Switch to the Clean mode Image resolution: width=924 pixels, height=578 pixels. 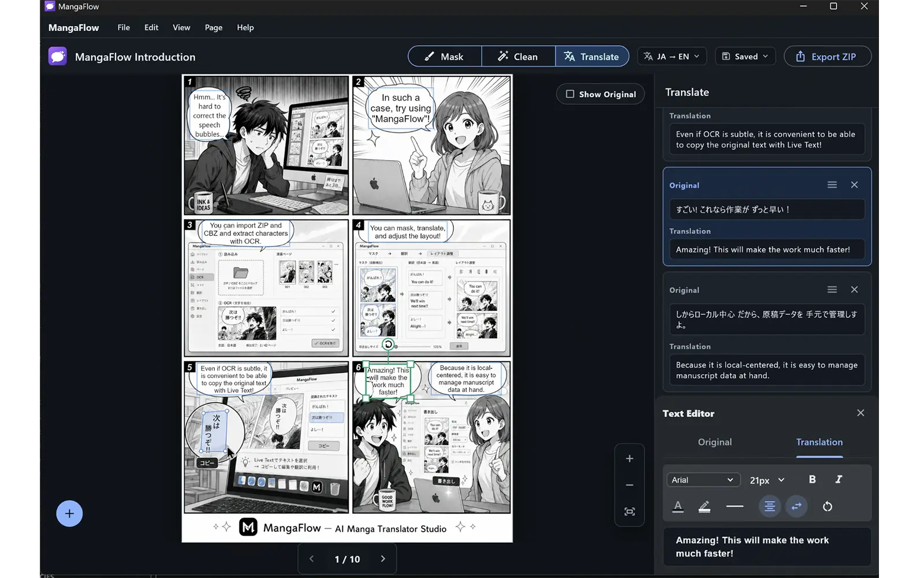point(518,57)
